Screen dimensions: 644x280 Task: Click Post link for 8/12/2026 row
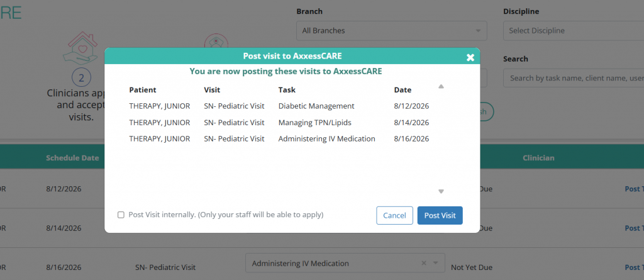634,189
